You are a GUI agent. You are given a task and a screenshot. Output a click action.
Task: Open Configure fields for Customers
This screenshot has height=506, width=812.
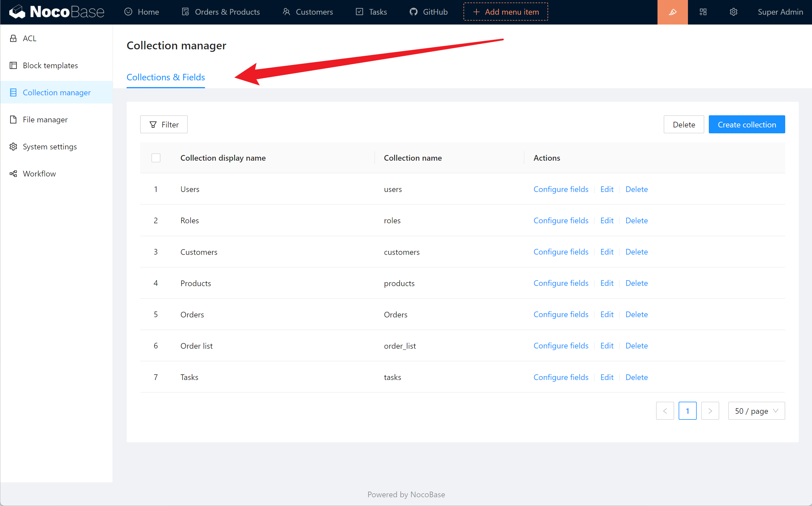561,252
